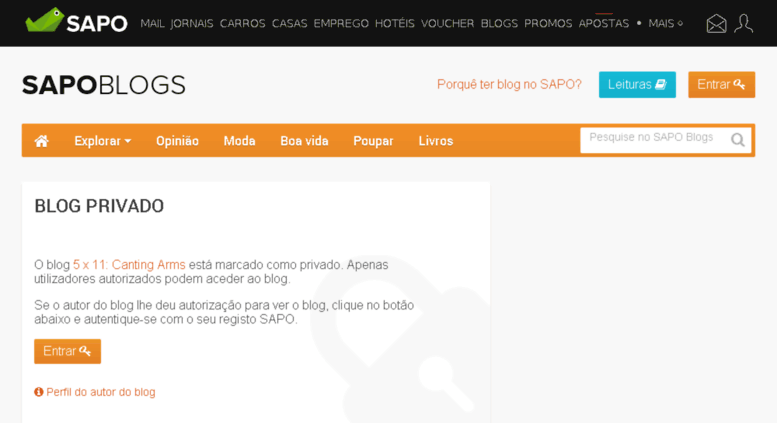
Task: Go to the blogs home via house icon
Action: [x=42, y=141]
